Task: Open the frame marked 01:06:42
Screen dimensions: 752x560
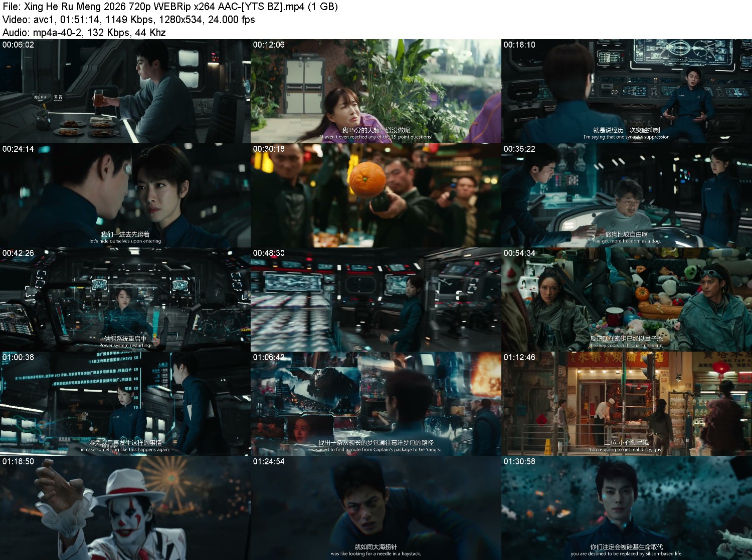Action: click(x=376, y=404)
